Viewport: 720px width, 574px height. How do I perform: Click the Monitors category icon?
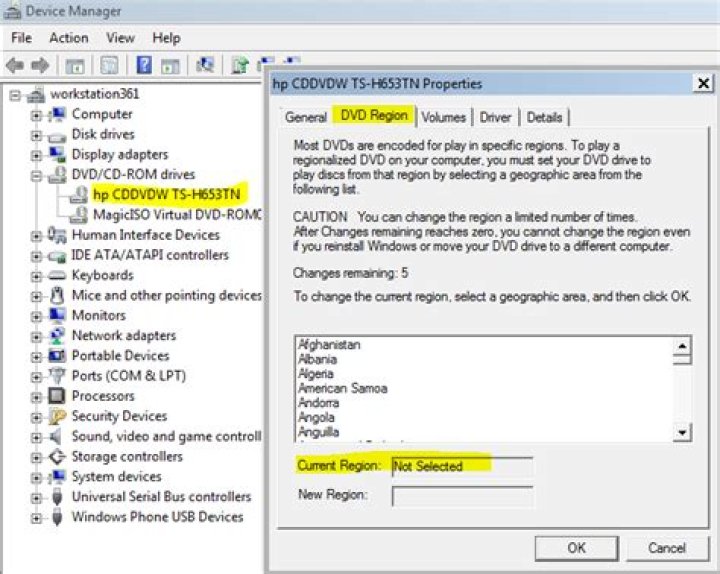click(57, 315)
